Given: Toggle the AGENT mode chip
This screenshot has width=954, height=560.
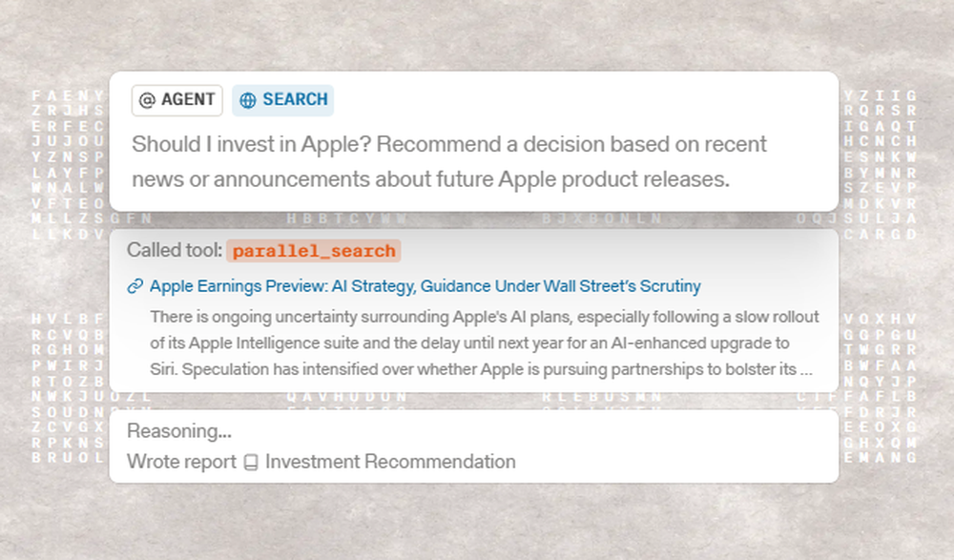Looking at the screenshot, I should click(177, 100).
